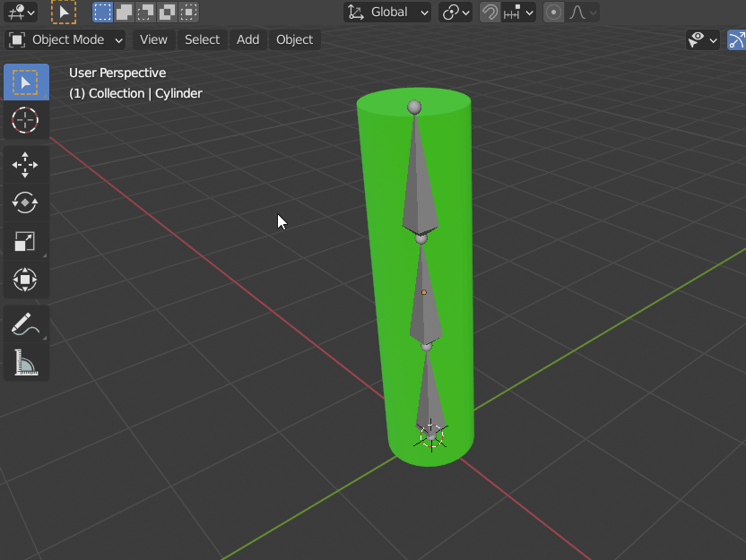Select the Scale tool
746x560 pixels.
tap(26, 241)
